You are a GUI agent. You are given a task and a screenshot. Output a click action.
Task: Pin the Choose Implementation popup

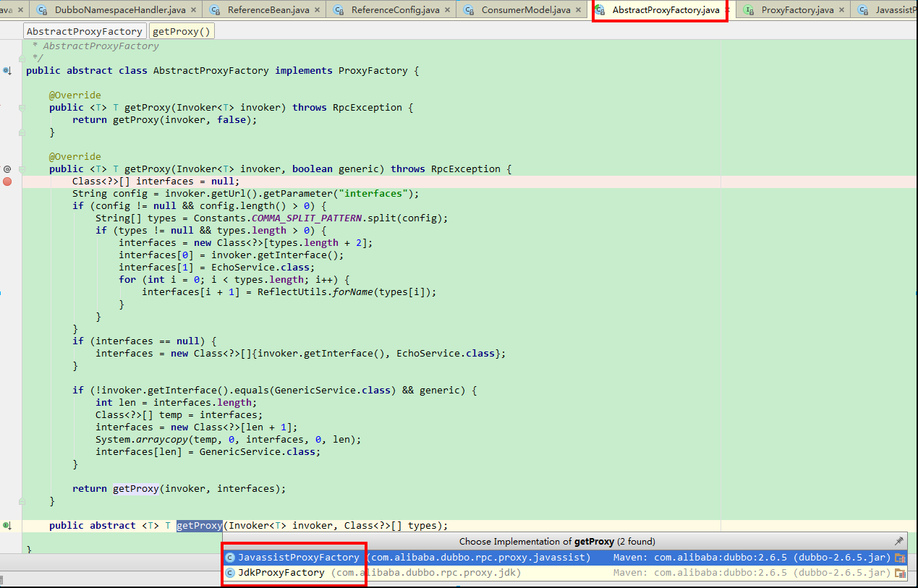click(x=899, y=541)
